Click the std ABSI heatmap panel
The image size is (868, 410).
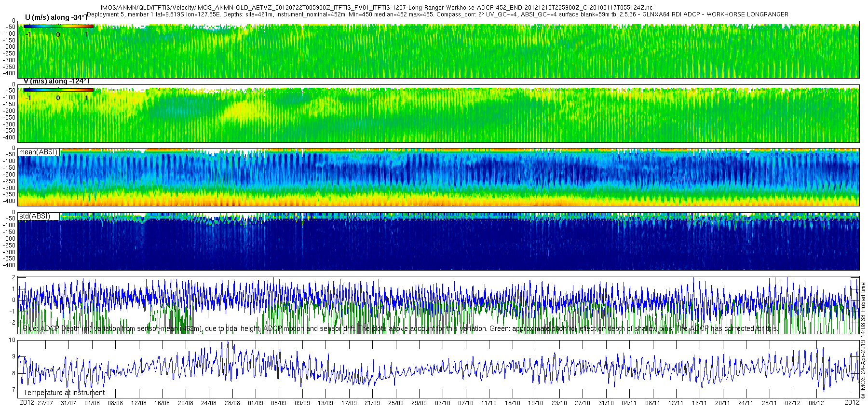[439, 241]
